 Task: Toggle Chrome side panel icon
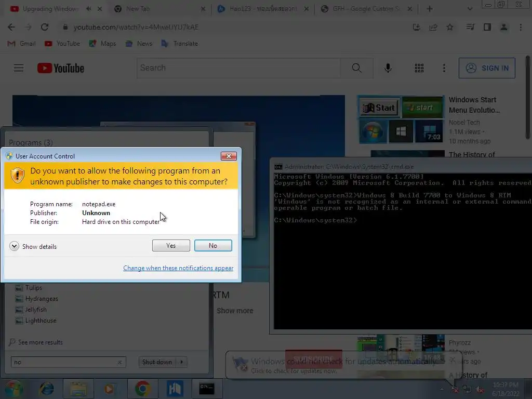(487, 27)
